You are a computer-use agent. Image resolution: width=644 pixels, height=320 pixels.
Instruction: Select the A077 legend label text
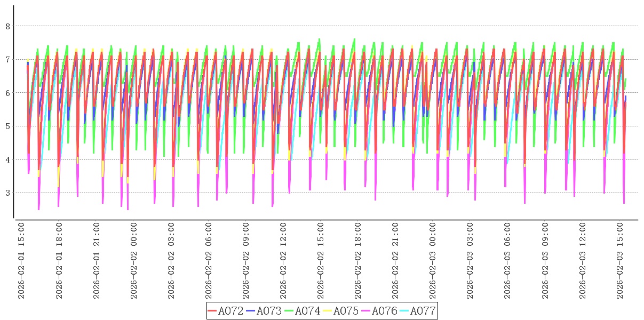(423, 311)
